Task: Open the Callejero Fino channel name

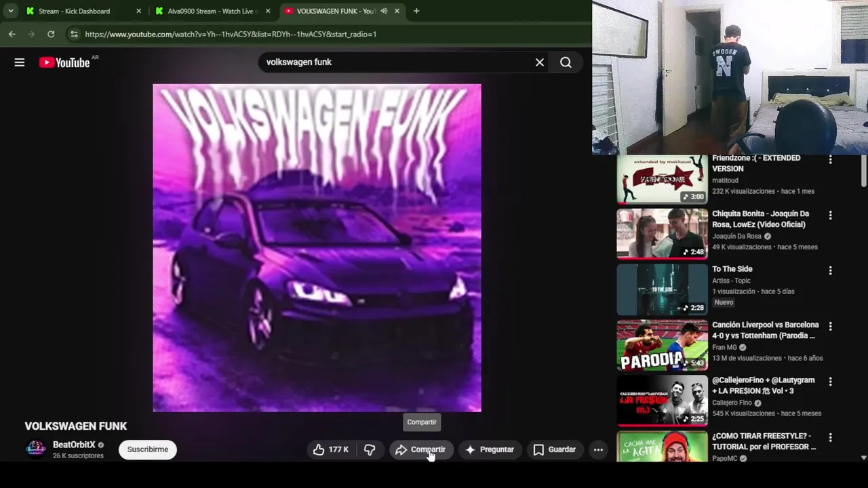Action: (x=732, y=403)
